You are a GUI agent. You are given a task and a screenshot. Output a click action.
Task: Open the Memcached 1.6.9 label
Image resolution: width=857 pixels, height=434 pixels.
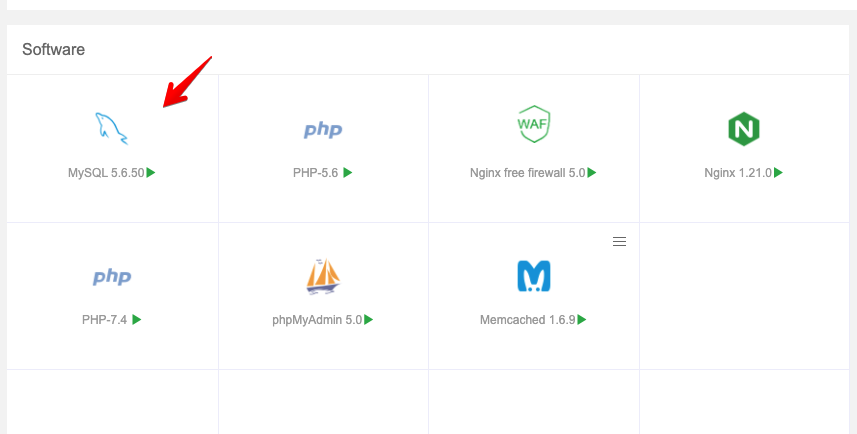coord(527,319)
